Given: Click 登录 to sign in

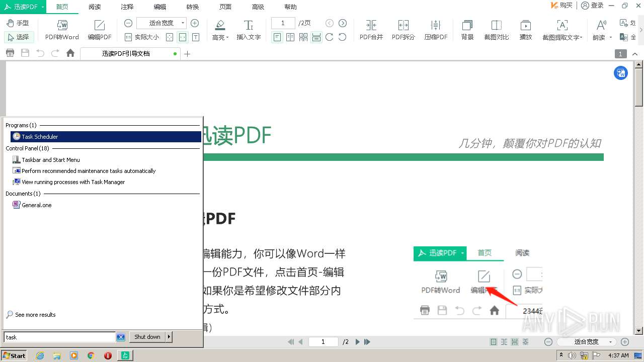Looking at the screenshot, I should [x=592, y=6].
